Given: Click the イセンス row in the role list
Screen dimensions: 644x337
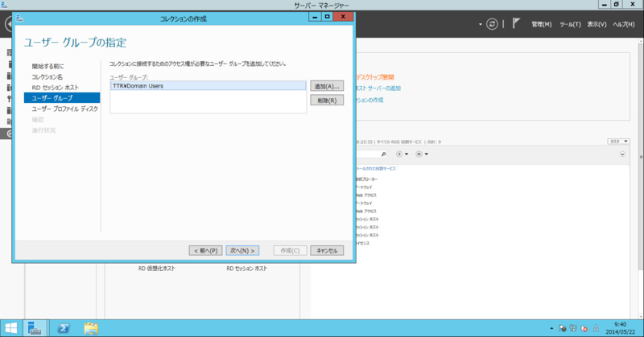Looking at the screenshot, I should (x=363, y=244).
